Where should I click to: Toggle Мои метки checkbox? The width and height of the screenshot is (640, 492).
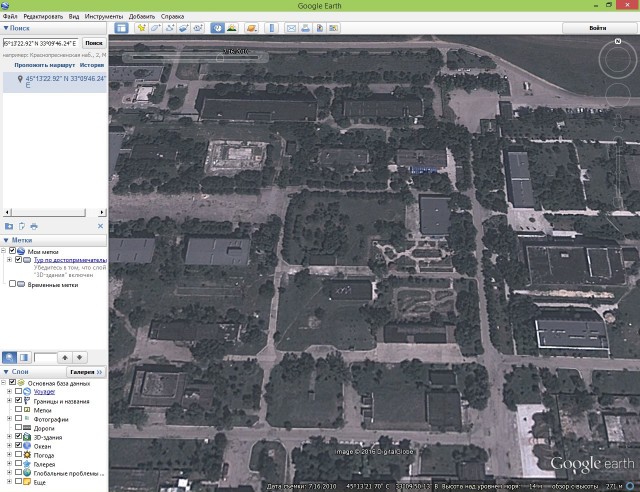tap(13, 251)
